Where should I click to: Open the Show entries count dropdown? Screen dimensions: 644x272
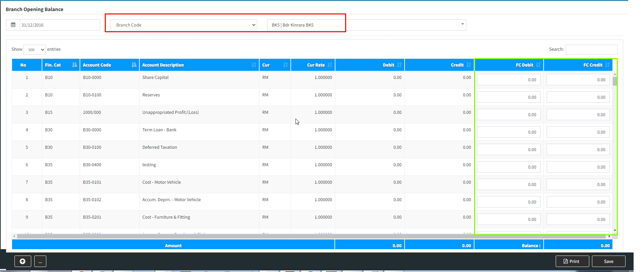click(35, 49)
